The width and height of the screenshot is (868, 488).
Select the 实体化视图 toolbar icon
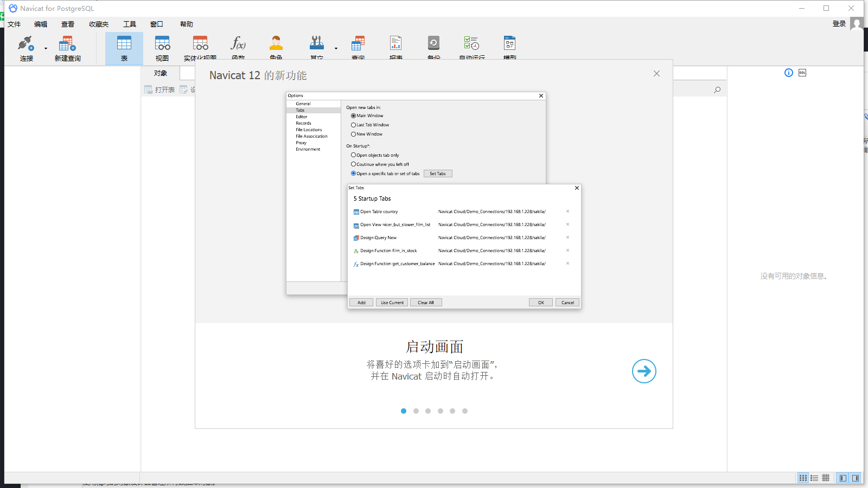pyautogui.click(x=200, y=48)
